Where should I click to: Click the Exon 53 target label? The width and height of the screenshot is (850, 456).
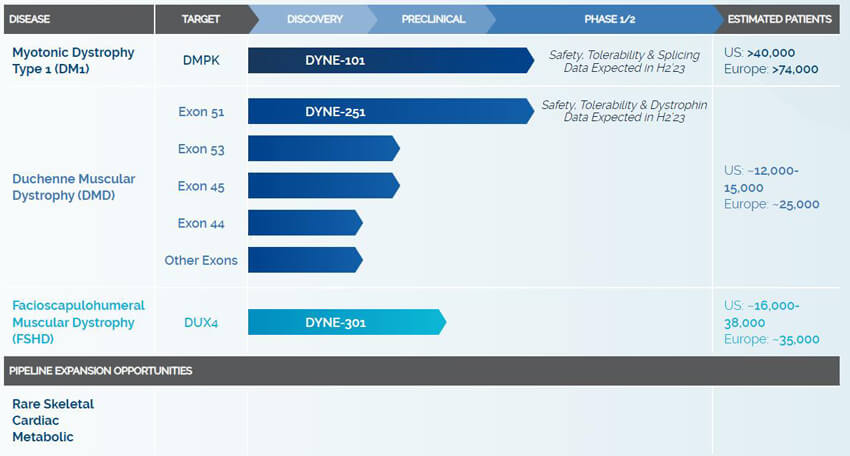click(201, 149)
